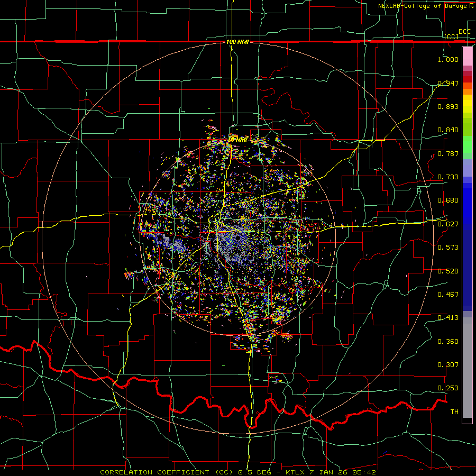
Task: Click the 50 NMI range ring label
Action: click(x=237, y=140)
